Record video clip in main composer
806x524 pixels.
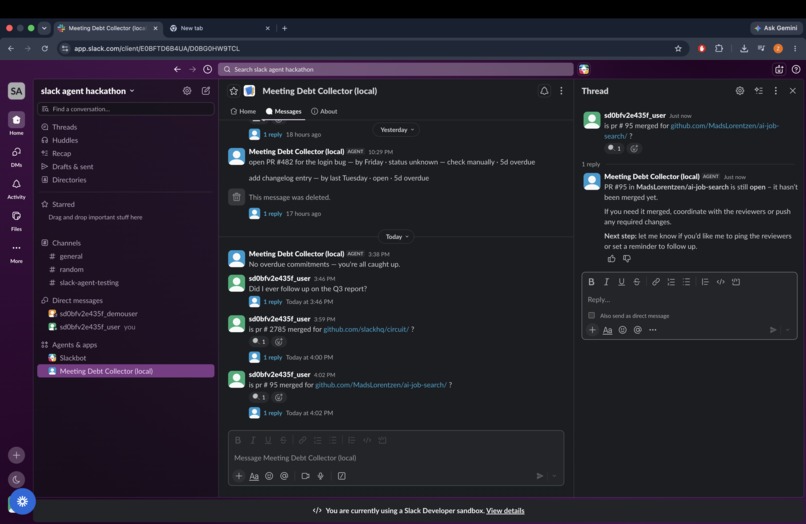click(305, 476)
